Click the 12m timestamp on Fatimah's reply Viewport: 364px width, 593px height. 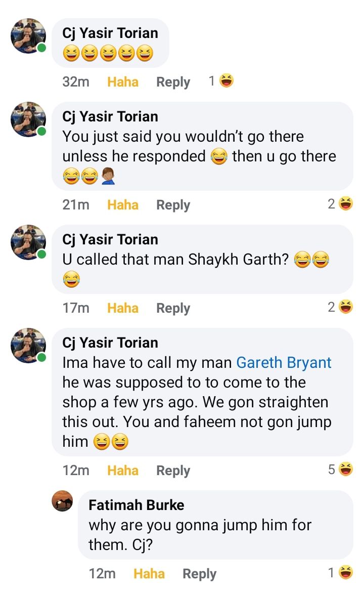tap(102, 574)
